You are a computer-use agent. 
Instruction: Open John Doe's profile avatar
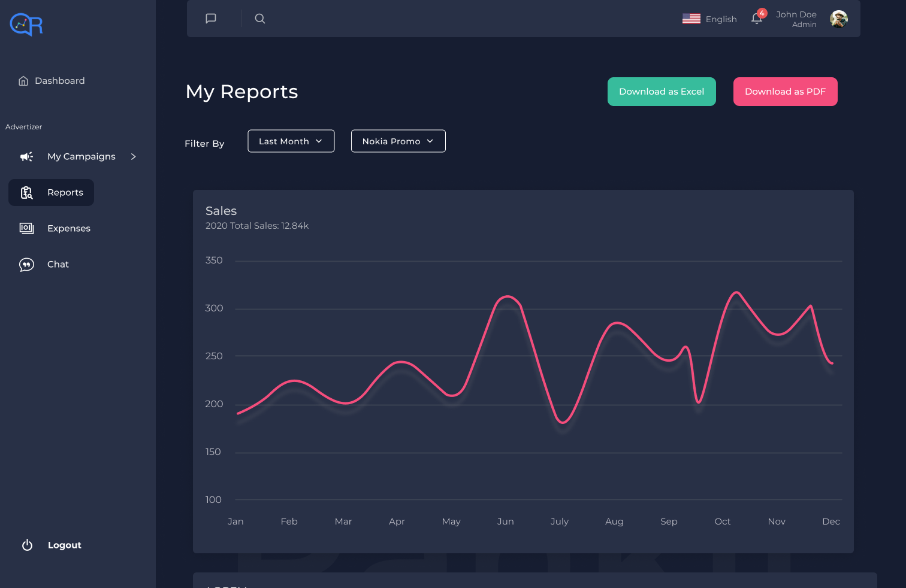click(838, 19)
